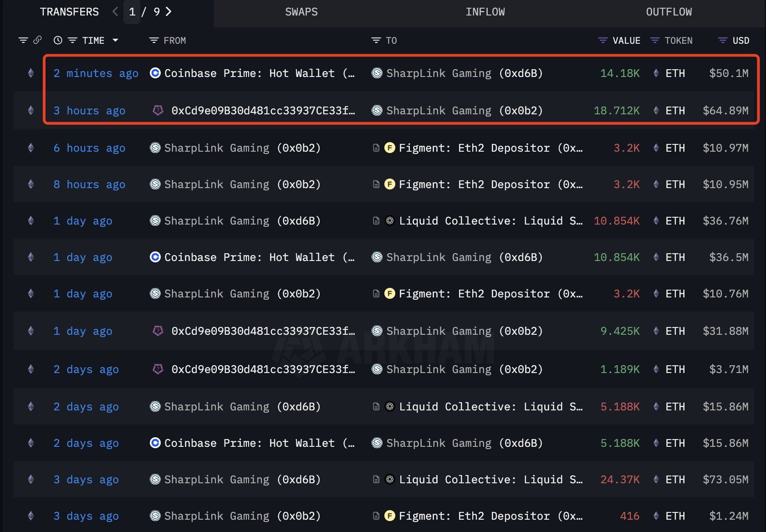Click the ETH token icon in the 416 value row

(656, 516)
